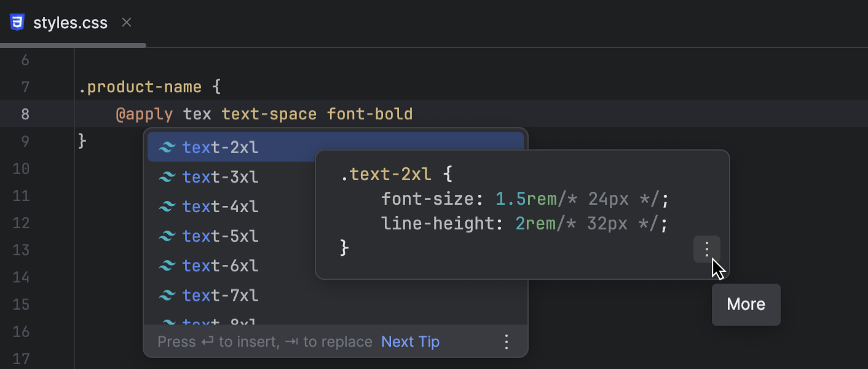The image size is (868, 369).
Task: Close the styles.css tab
Action: (x=126, y=22)
